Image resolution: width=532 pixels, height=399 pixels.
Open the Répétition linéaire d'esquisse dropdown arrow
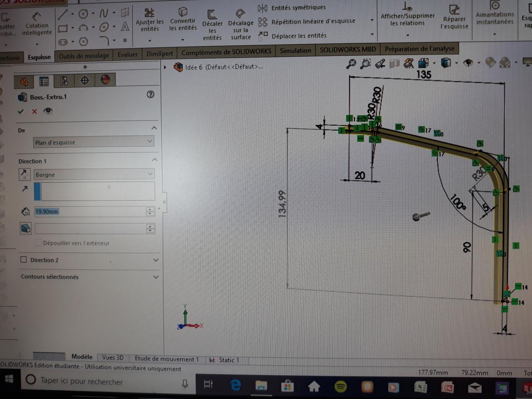372,20
